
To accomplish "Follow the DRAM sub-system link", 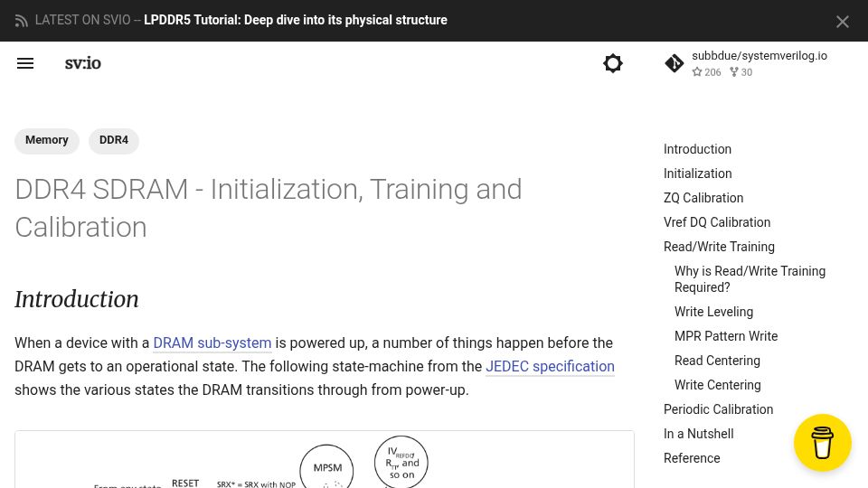I will tap(212, 343).
